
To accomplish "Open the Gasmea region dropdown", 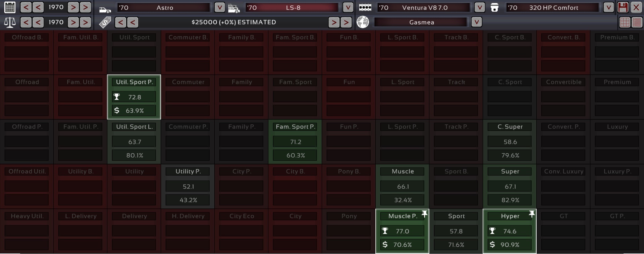I will [x=476, y=22].
